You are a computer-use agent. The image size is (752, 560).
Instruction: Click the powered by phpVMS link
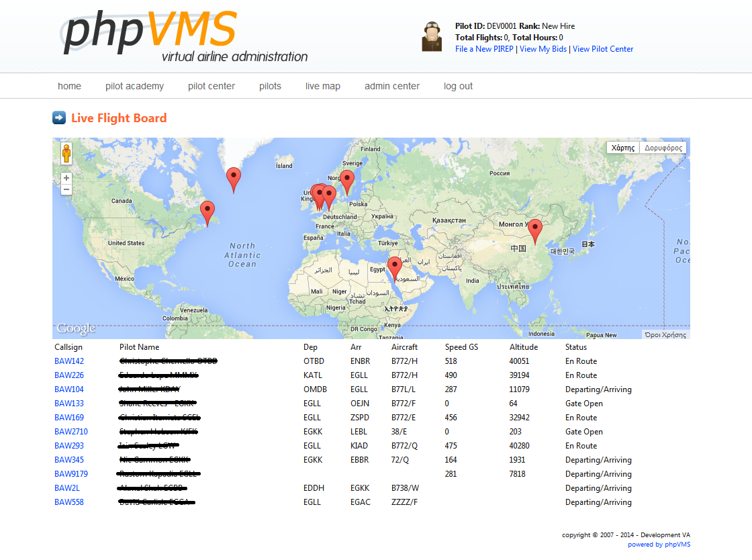coord(659,545)
